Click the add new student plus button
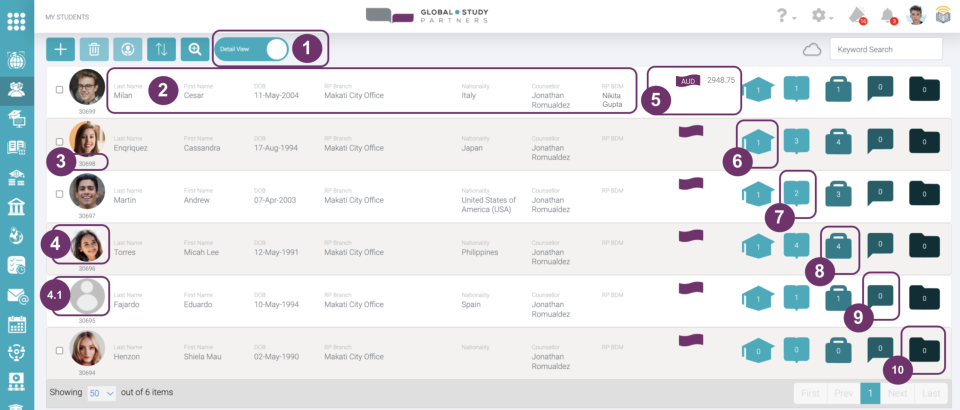960x410 pixels. 60,49
